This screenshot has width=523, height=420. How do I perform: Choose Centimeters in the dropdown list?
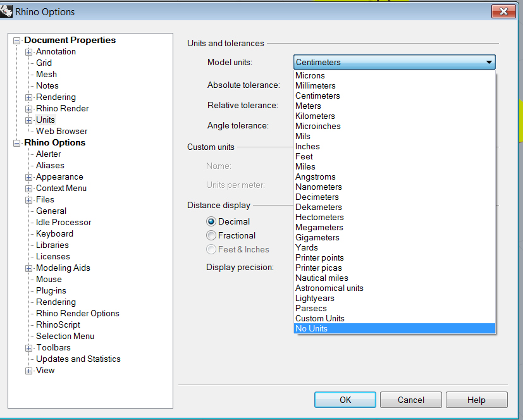[x=394, y=96]
